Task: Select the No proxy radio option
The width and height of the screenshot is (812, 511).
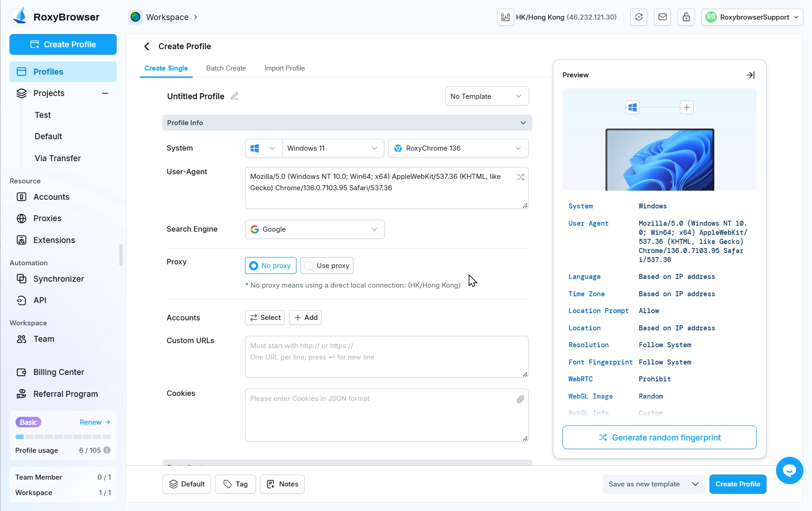Action: (271, 266)
